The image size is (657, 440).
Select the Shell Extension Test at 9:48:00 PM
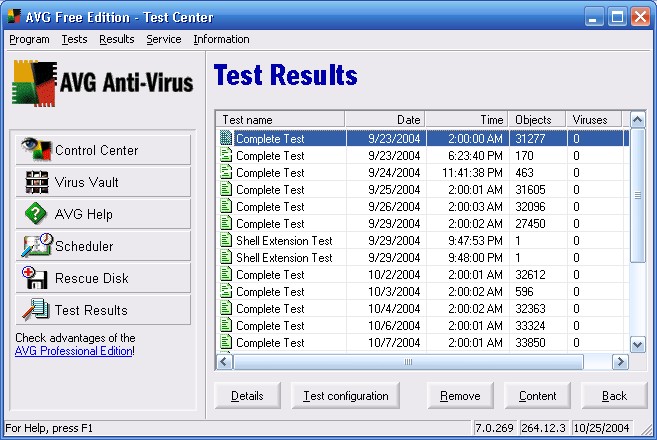(x=422, y=257)
